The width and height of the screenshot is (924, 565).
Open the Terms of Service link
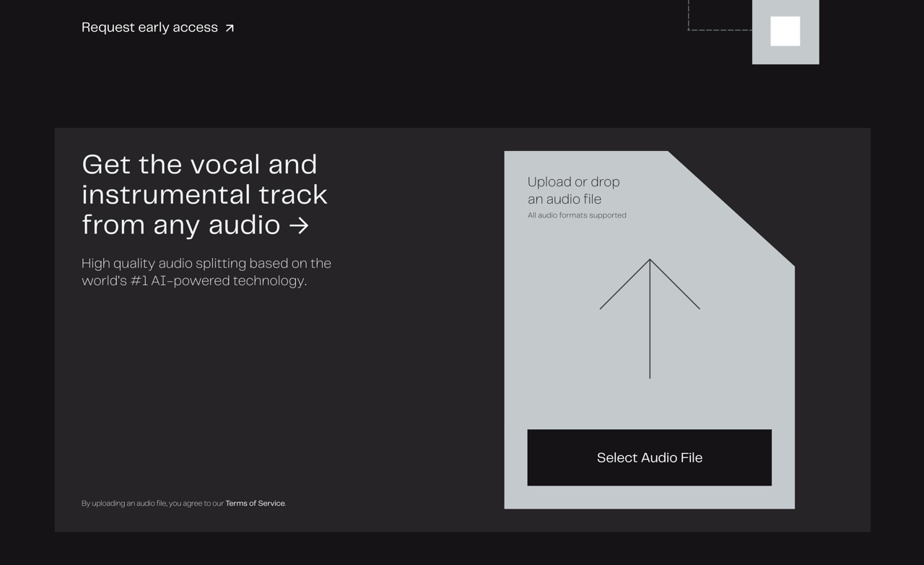click(255, 504)
